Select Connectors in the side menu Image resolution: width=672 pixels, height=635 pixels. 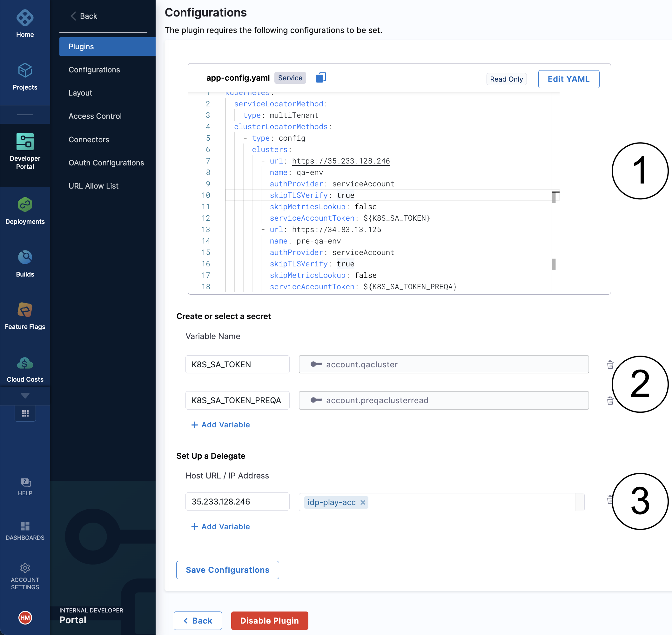(89, 139)
